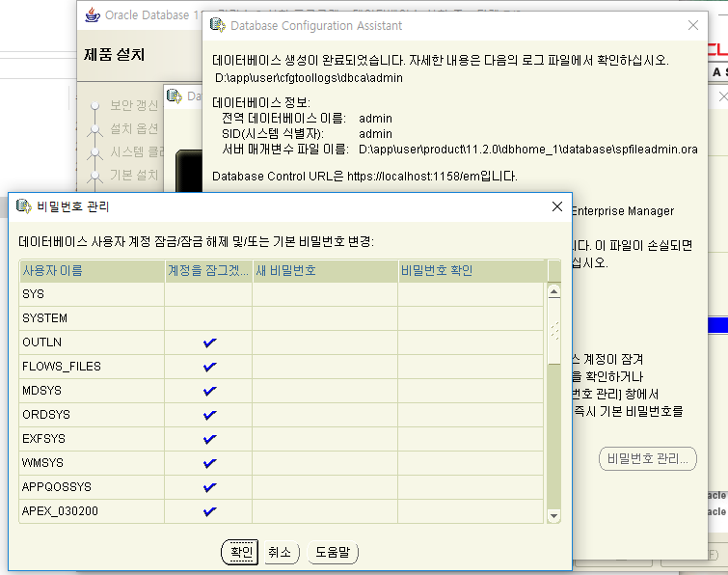Select 기본 설치 step in installer
Screen dimensions: 728x575
[x=134, y=175]
